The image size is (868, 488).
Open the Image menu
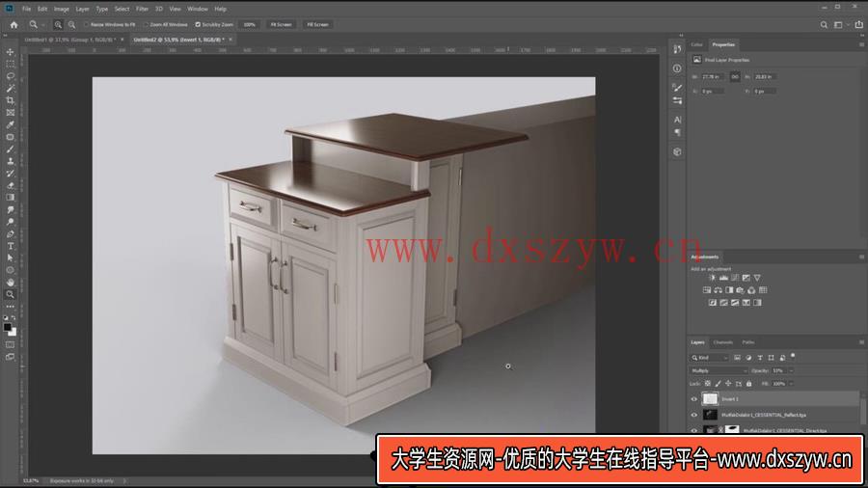[62, 9]
